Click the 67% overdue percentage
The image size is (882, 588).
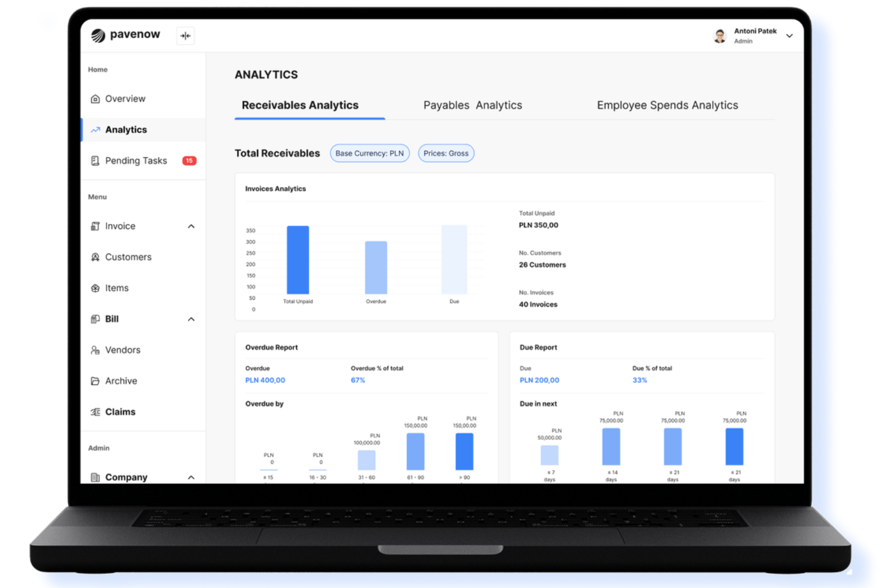358,380
